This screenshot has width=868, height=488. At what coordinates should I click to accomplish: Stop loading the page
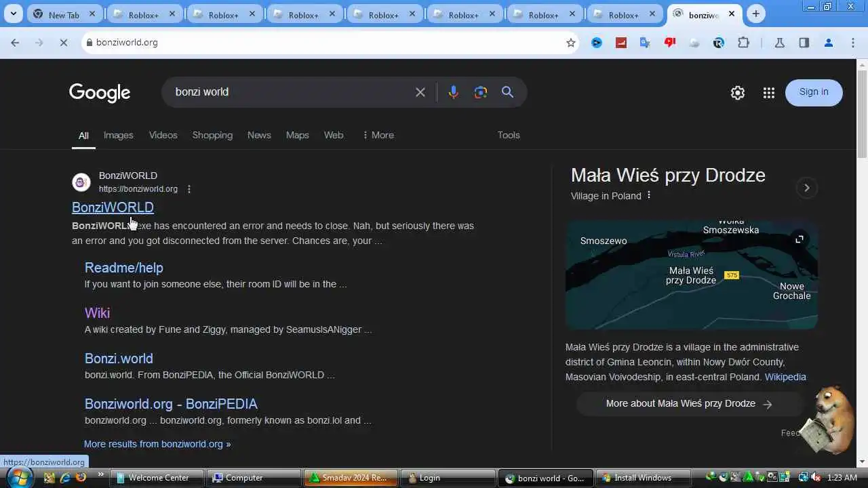[x=62, y=43]
